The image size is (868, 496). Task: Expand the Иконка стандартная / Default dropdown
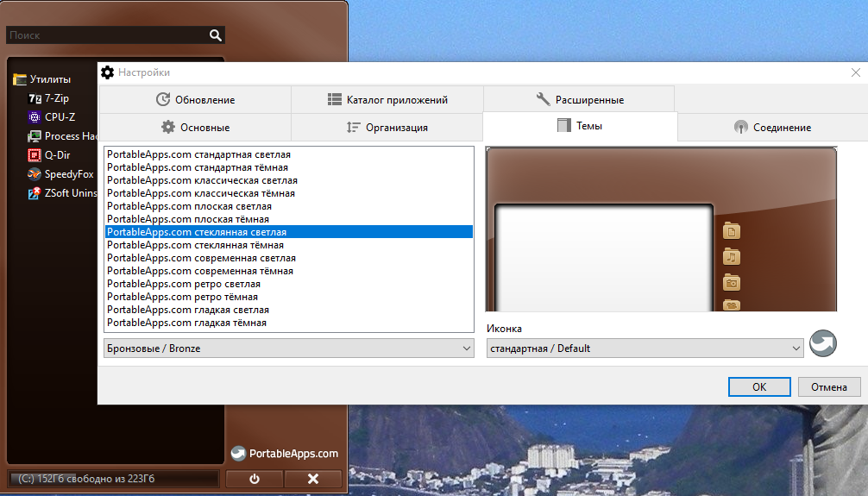tap(645, 348)
